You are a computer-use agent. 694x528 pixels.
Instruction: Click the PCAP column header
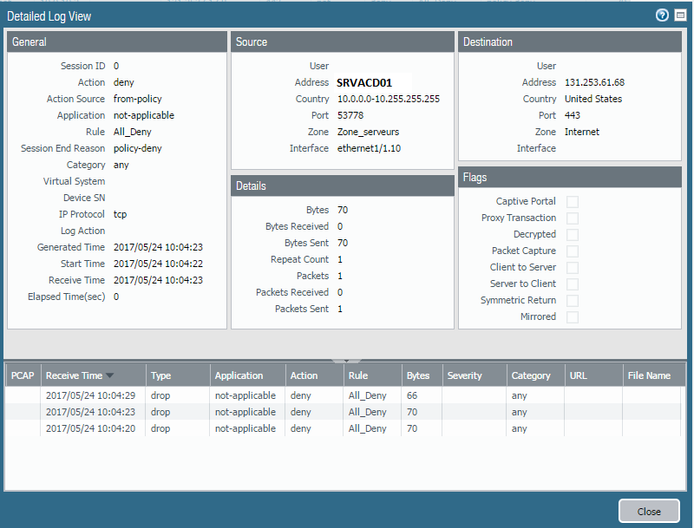[x=22, y=376]
